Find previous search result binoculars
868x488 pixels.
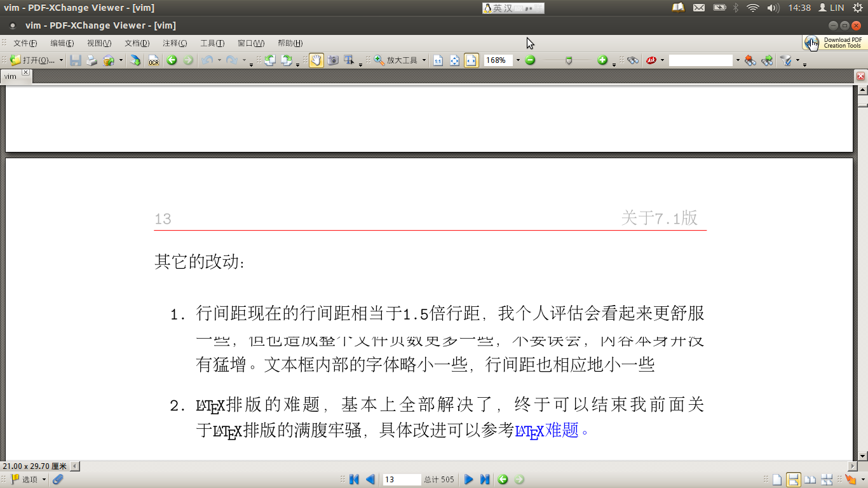(750, 60)
